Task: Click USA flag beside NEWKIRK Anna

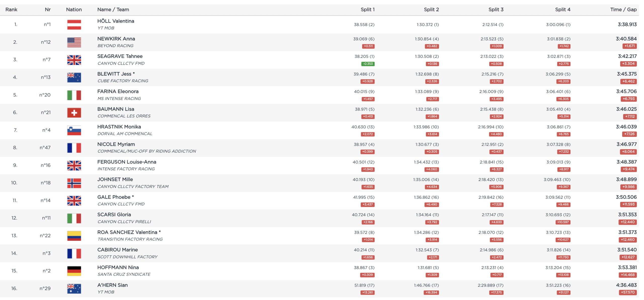Action: click(74, 42)
